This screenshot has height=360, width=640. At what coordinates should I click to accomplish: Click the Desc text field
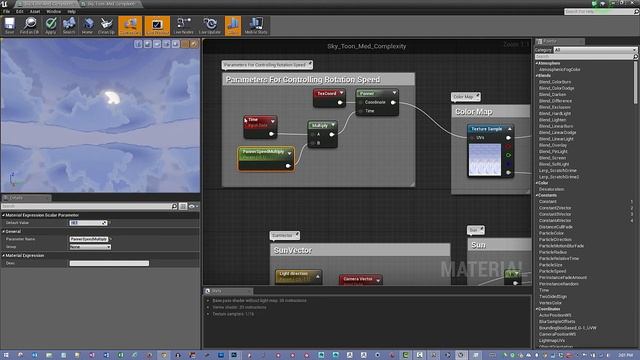click(x=109, y=263)
